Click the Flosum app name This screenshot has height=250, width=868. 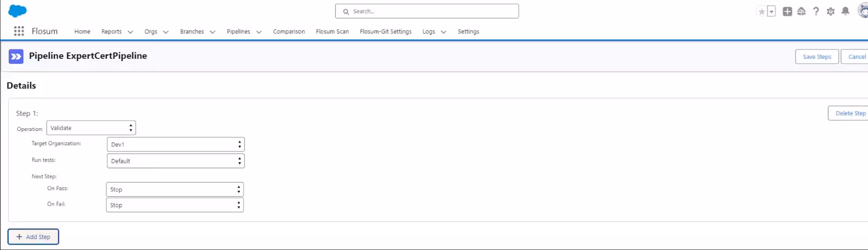coord(44,31)
